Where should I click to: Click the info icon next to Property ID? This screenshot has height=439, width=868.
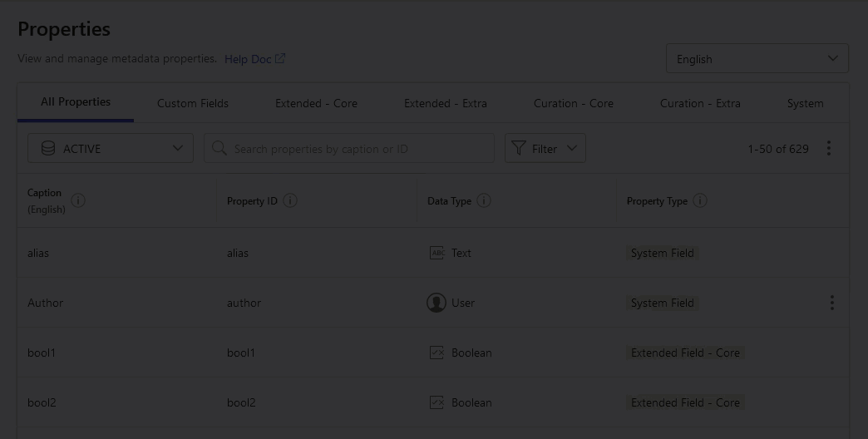(290, 200)
